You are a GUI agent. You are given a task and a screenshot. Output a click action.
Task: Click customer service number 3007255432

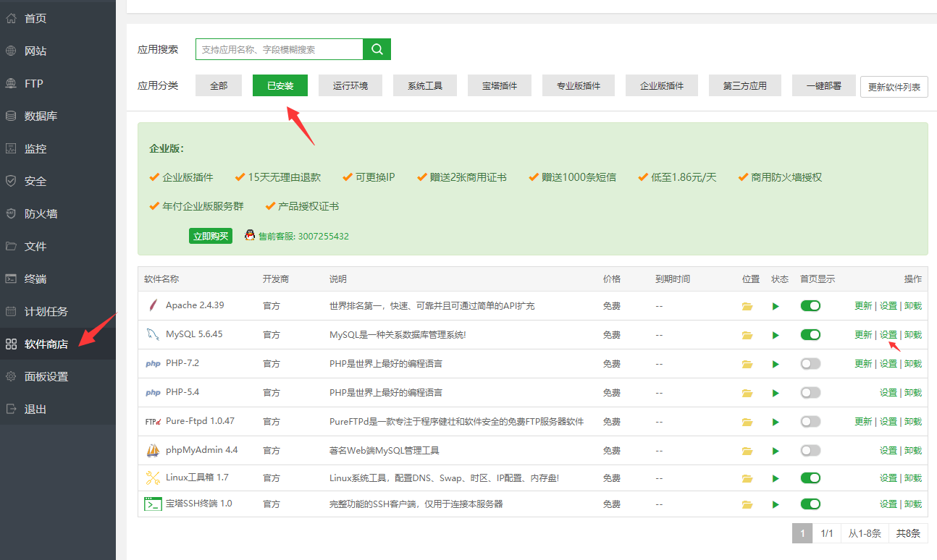click(323, 237)
